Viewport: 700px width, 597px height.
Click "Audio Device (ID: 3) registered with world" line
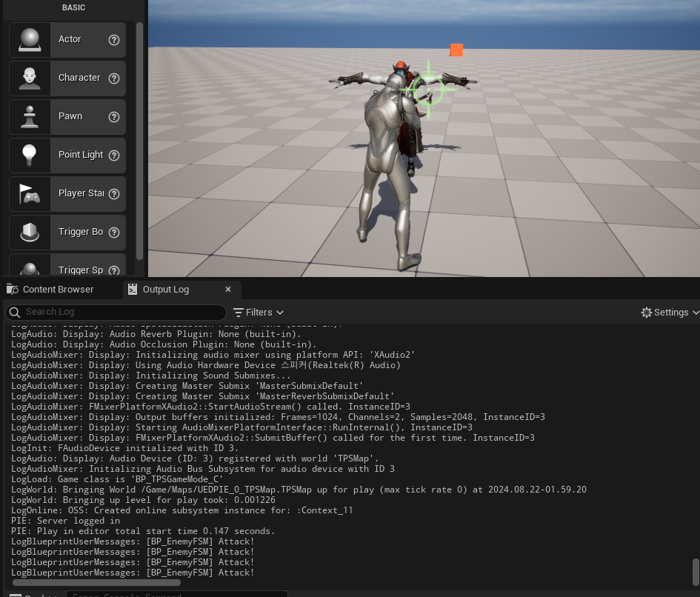click(x=195, y=458)
